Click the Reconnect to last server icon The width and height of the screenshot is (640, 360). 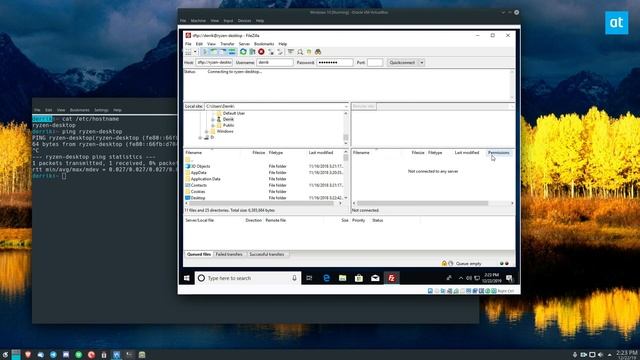[280, 52]
